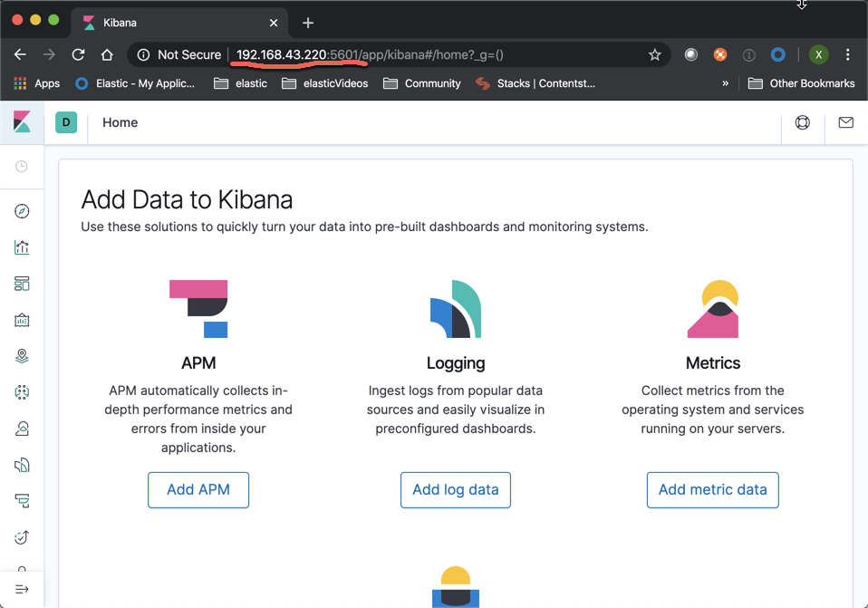
Task: Open Visualize chart icon in sidebar
Action: 22,247
